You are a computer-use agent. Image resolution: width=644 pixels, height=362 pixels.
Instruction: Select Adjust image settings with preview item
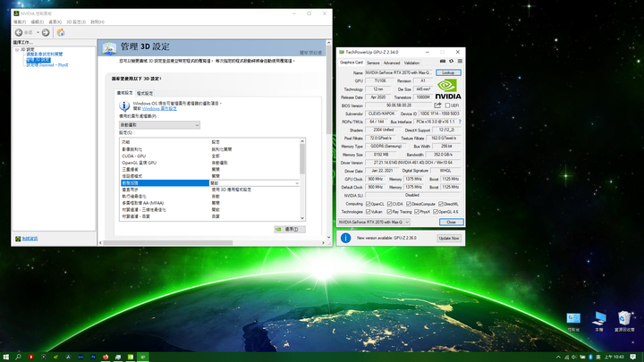point(45,55)
